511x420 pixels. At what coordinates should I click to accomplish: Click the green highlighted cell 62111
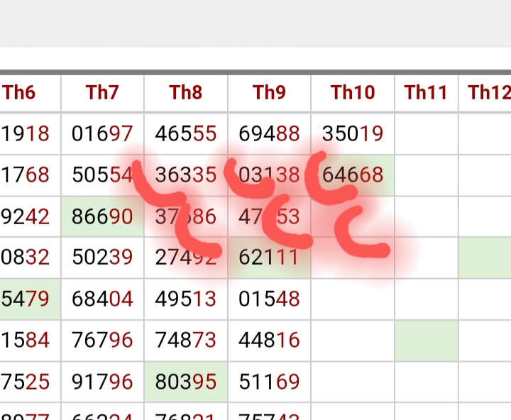(x=269, y=258)
